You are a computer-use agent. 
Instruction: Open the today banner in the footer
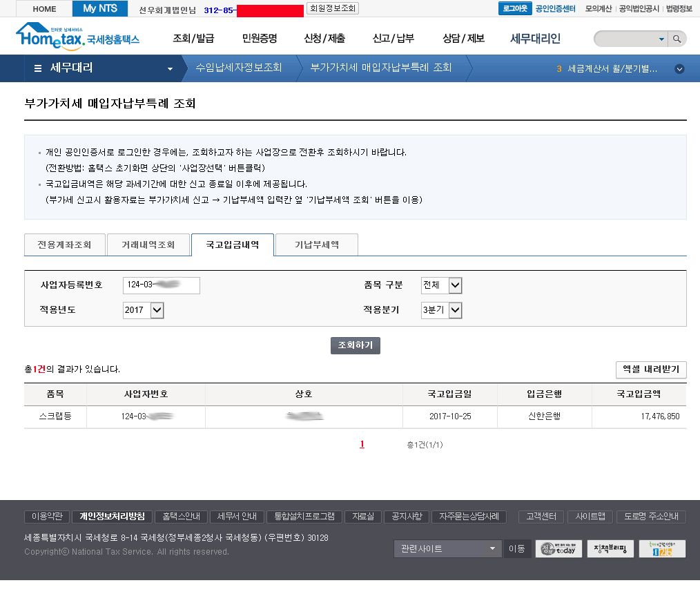coord(558,549)
